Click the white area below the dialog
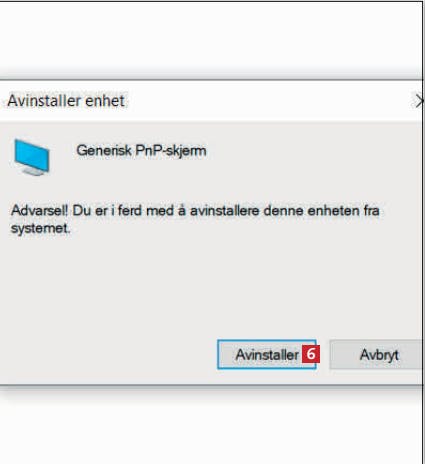The width and height of the screenshot is (425, 464). pos(210,430)
